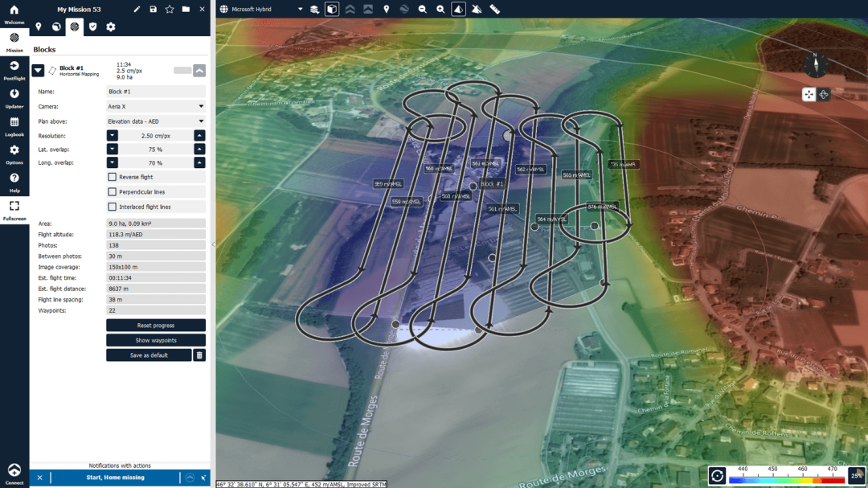Click the pencil icon to rename mission
868x488 pixels.
[x=137, y=9]
